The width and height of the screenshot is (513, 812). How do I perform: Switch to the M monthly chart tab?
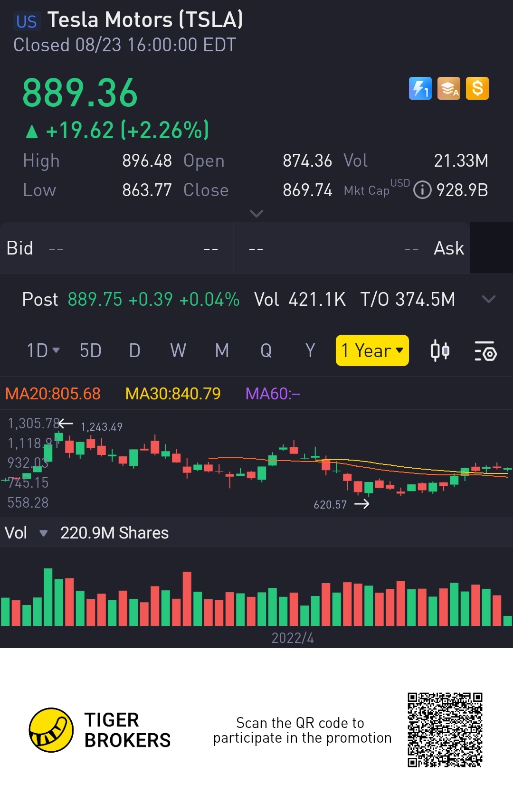pyautogui.click(x=222, y=350)
